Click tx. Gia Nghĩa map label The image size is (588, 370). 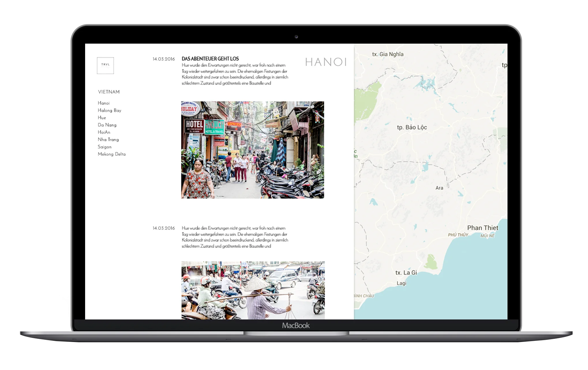(x=387, y=54)
